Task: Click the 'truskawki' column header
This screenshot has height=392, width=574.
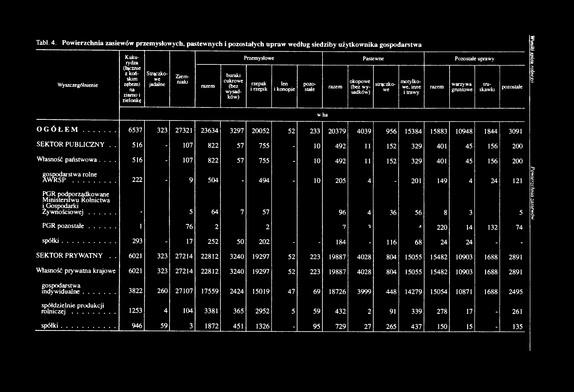Action: coord(487,87)
